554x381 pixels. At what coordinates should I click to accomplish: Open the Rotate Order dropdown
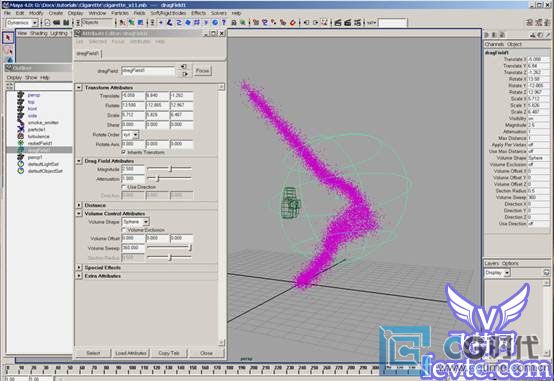click(x=136, y=135)
